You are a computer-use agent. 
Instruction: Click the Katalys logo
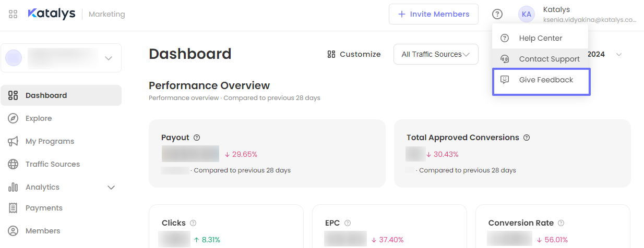pyautogui.click(x=52, y=14)
